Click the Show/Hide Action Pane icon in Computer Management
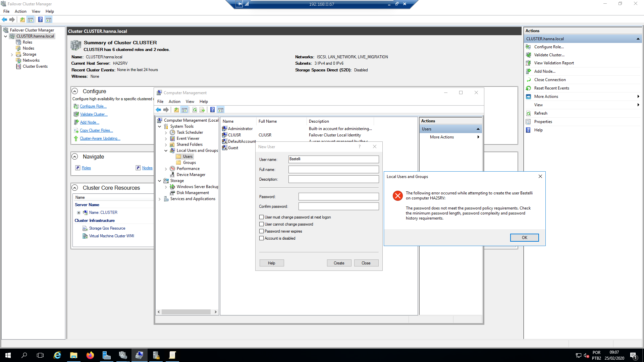 [x=221, y=110]
